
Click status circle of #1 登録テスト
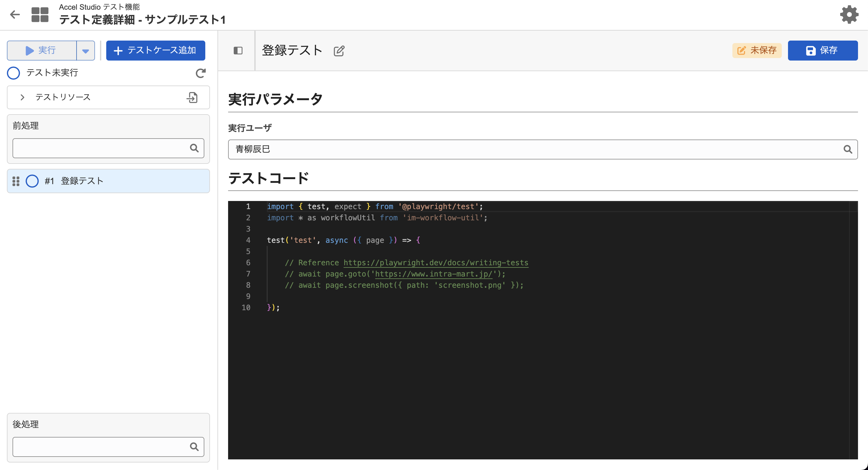click(x=32, y=181)
